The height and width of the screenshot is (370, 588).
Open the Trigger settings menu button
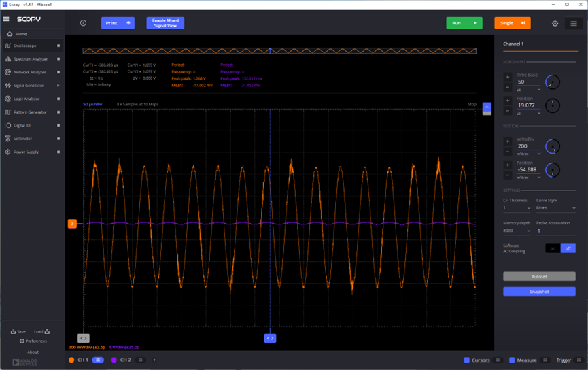579,360
